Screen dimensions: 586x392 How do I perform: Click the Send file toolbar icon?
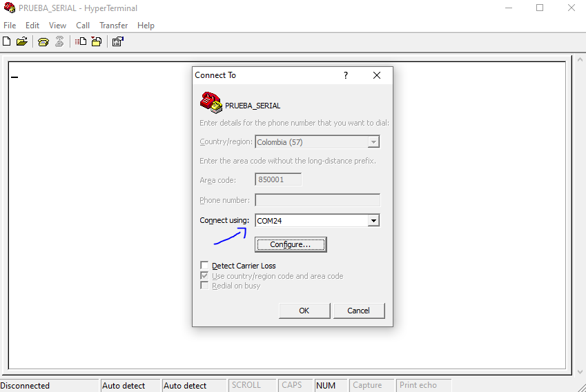tap(81, 41)
